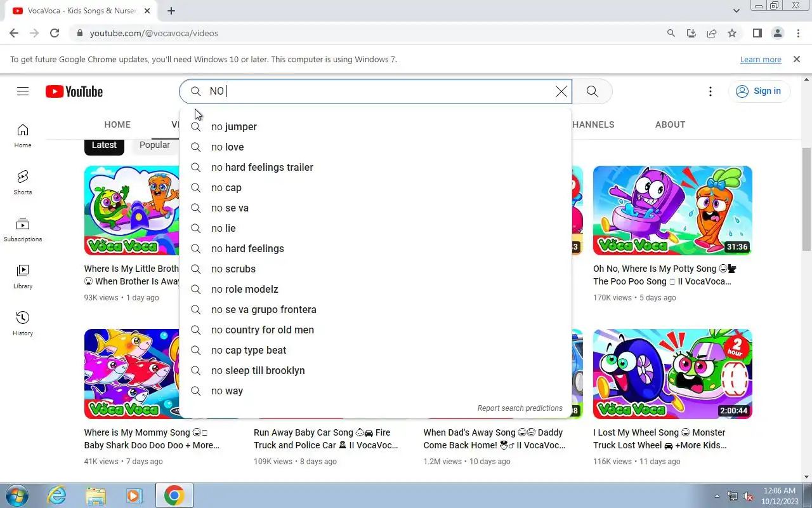812x508 pixels.
Task: Open Chrome profile avatar
Action: pyautogui.click(x=778, y=33)
